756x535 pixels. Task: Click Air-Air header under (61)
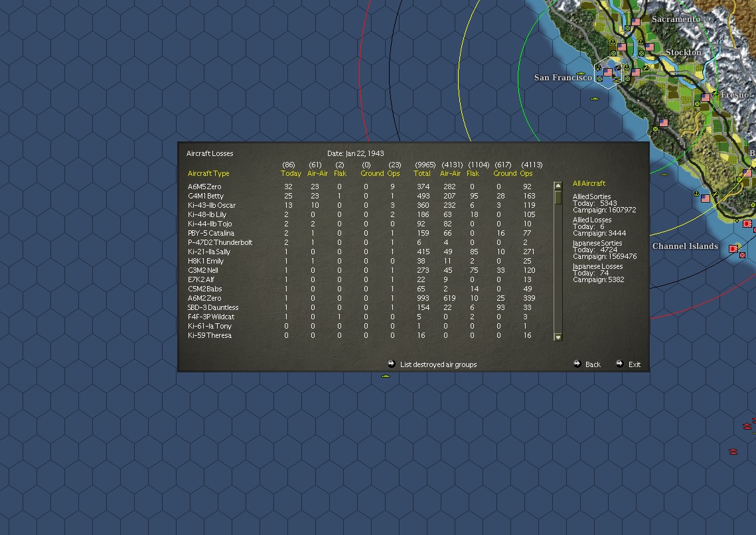point(317,173)
